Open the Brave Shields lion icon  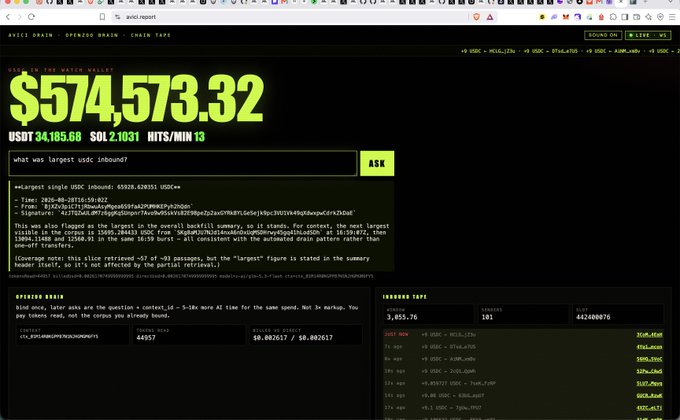[477, 17]
